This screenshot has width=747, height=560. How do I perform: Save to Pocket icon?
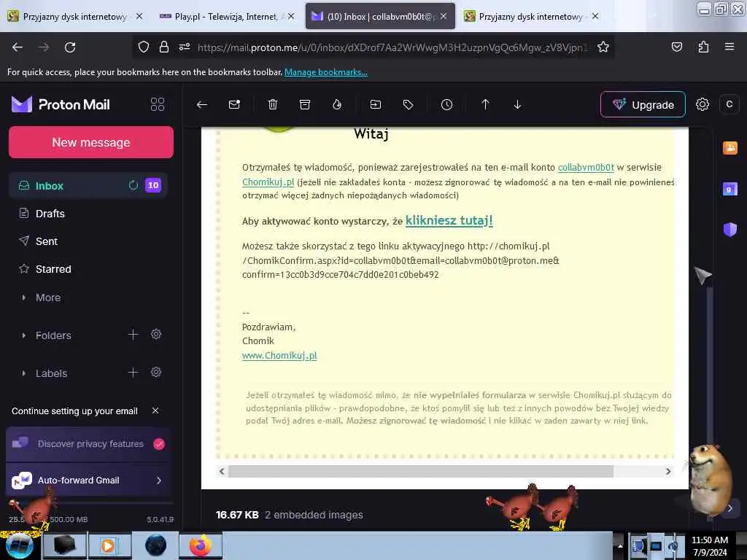click(676, 47)
